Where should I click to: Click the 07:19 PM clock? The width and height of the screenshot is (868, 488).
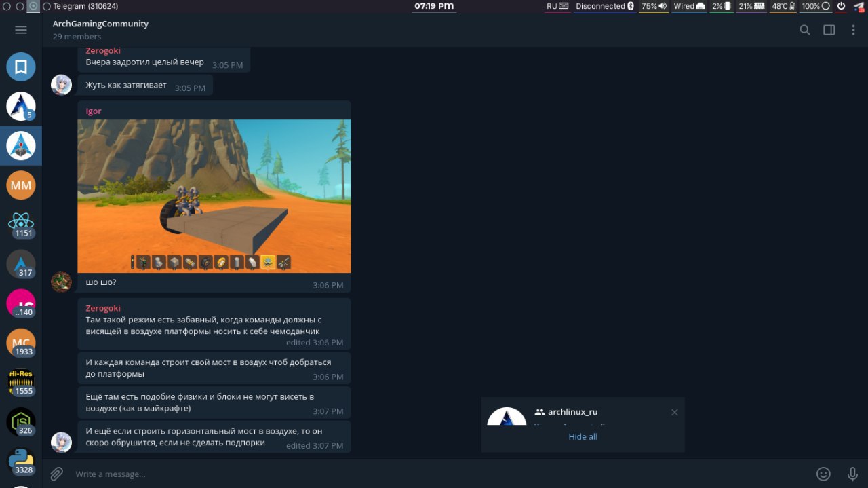click(x=434, y=6)
